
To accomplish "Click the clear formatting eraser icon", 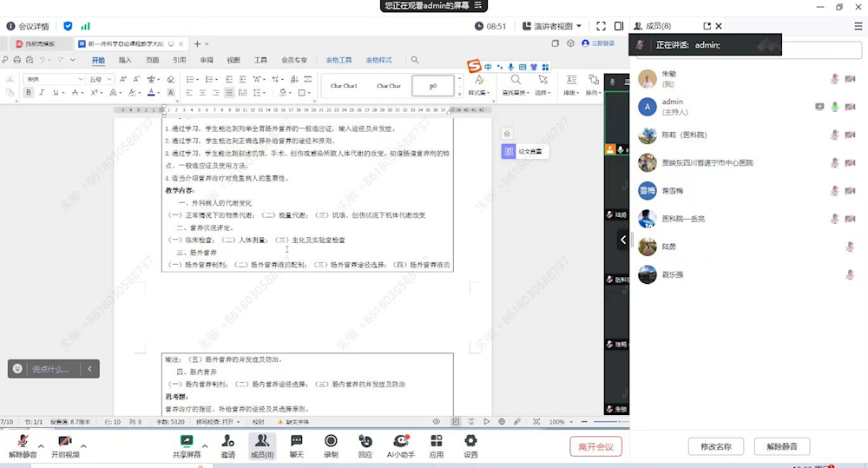I will [170, 79].
